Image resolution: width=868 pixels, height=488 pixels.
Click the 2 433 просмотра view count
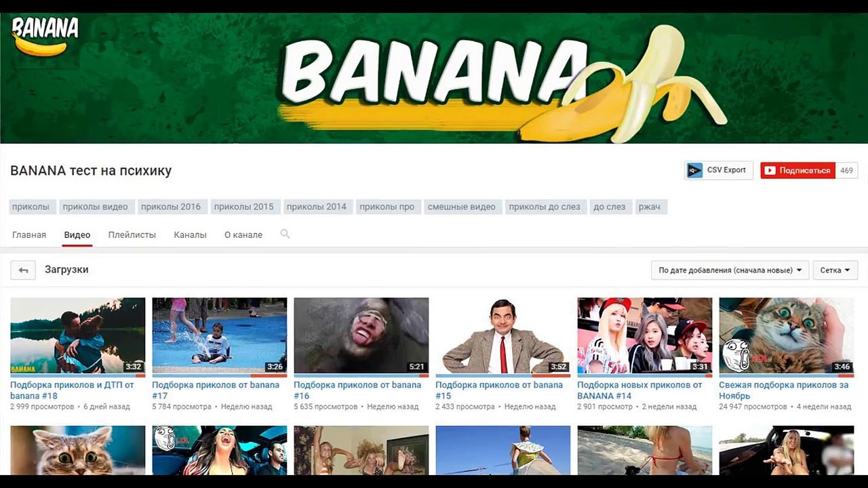465,407
